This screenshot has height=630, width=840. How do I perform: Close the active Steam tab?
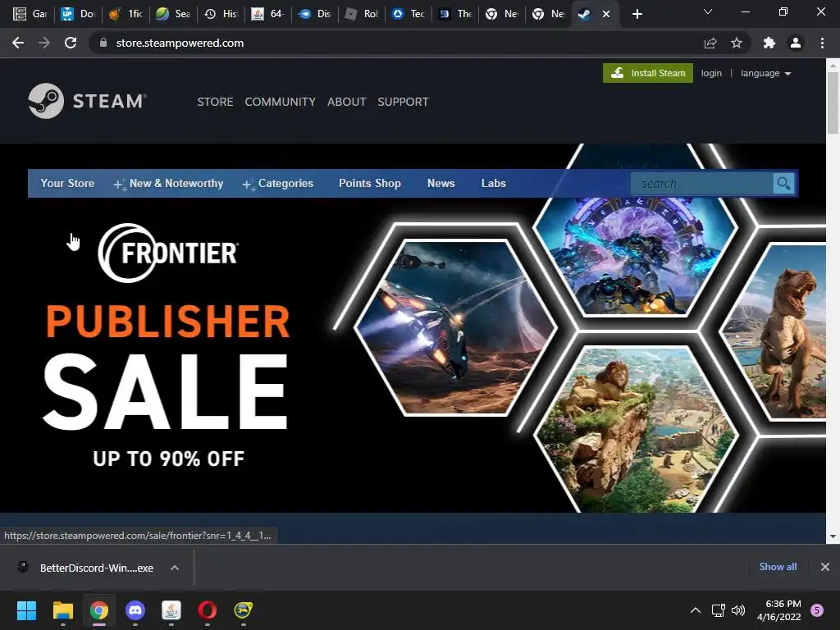tap(606, 14)
